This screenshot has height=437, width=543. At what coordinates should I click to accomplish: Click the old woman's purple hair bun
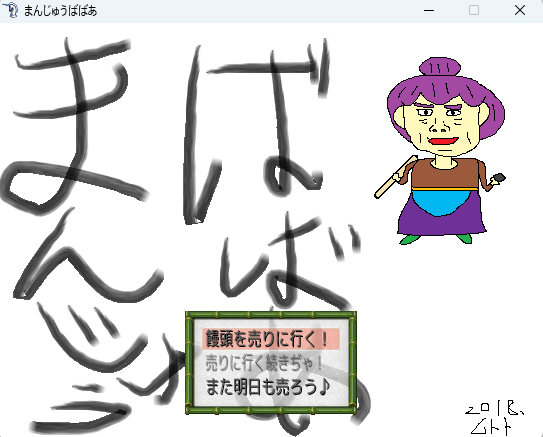tap(440, 67)
